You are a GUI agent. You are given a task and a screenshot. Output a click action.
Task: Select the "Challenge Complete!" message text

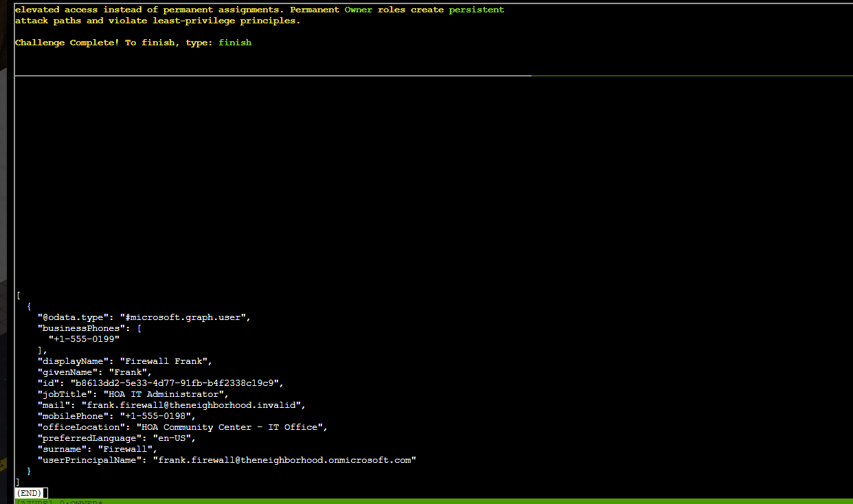[x=67, y=43]
